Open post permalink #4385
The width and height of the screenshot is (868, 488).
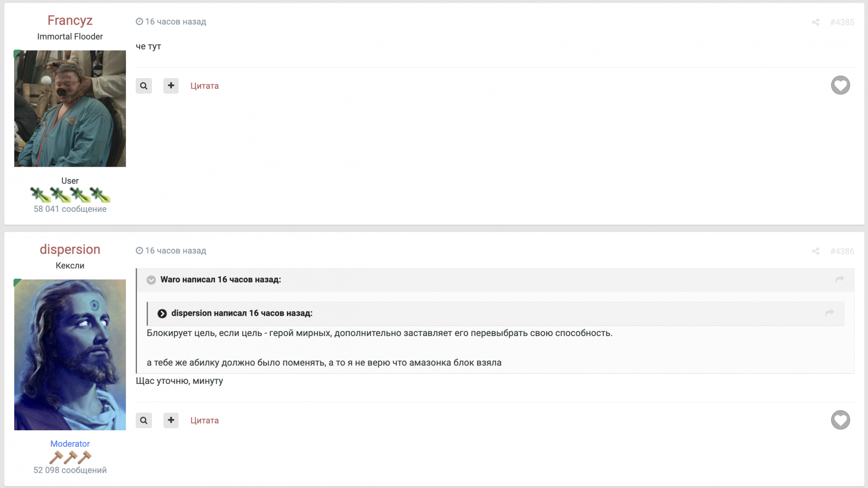(x=842, y=22)
